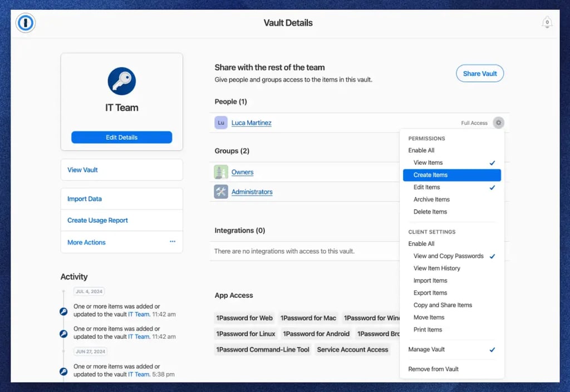Viewport: 570px width, 392px height.
Task: Click Luca Martinez's avatar badge
Action: click(x=221, y=122)
